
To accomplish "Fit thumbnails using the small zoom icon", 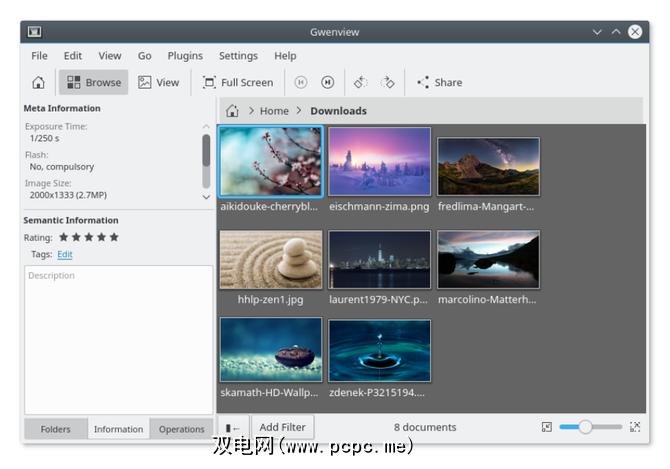I will click(546, 427).
